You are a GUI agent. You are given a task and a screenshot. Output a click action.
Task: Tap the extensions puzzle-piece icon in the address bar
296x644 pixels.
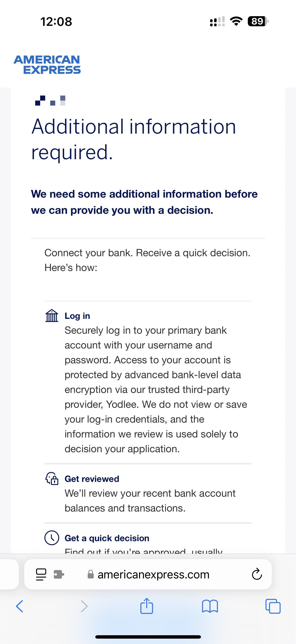tap(59, 574)
